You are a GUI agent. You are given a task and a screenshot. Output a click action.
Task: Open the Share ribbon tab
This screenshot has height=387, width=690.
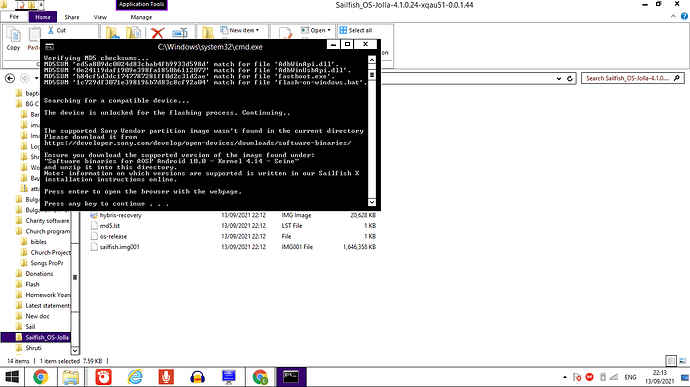[72, 17]
